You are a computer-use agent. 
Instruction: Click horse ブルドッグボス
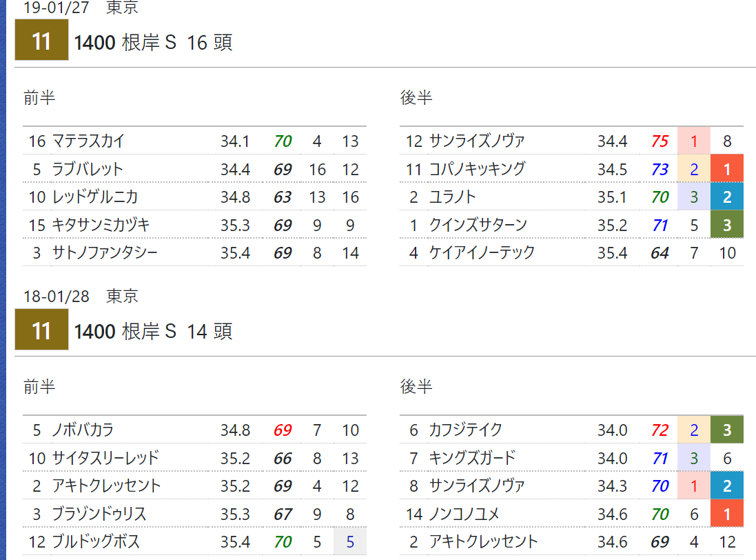[96, 541]
